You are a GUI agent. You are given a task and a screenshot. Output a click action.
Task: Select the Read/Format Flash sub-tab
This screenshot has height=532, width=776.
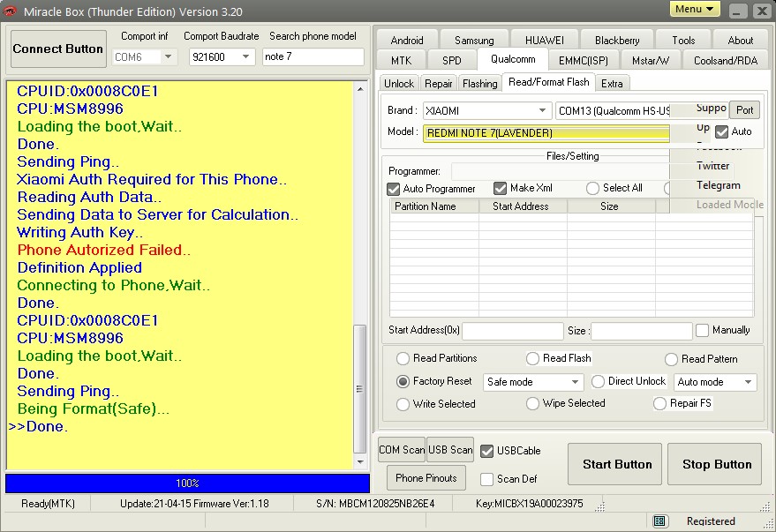(549, 81)
